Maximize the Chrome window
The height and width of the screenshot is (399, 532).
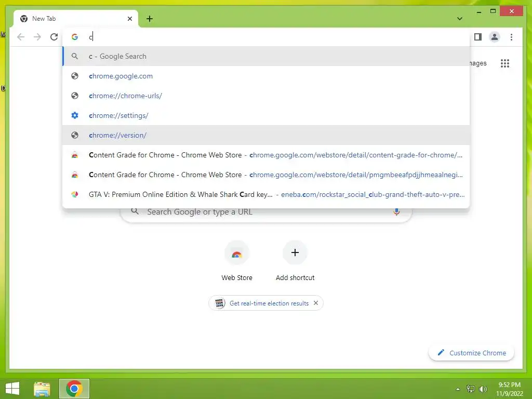click(493, 11)
